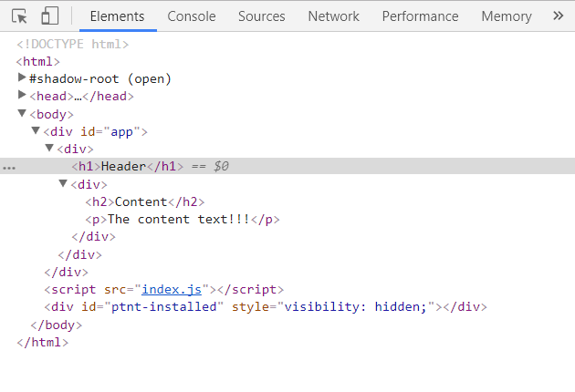Screen dimensions: 575x392
Task: Toggle the device toolbar icon
Action: (x=50, y=16)
